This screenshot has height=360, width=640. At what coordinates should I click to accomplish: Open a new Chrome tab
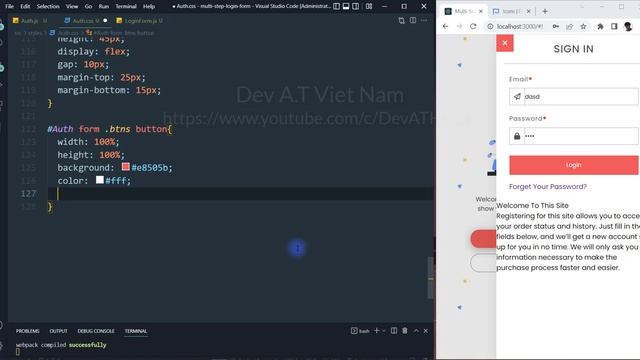pos(544,11)
